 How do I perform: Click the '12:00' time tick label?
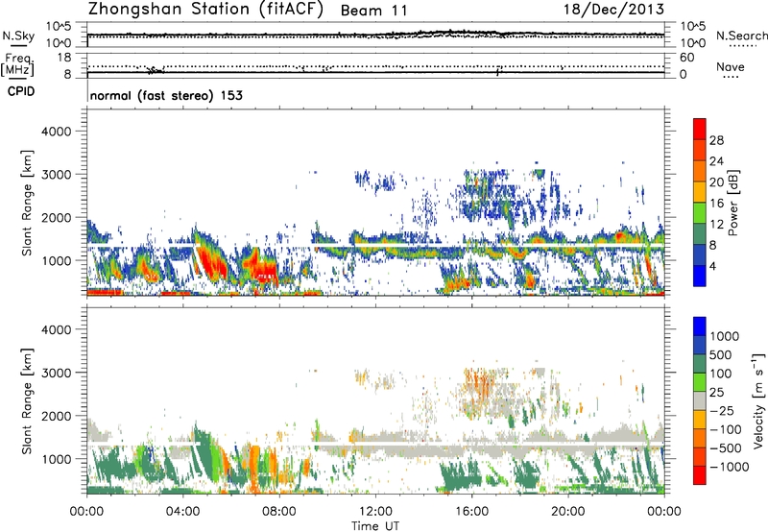click(375, 512)
